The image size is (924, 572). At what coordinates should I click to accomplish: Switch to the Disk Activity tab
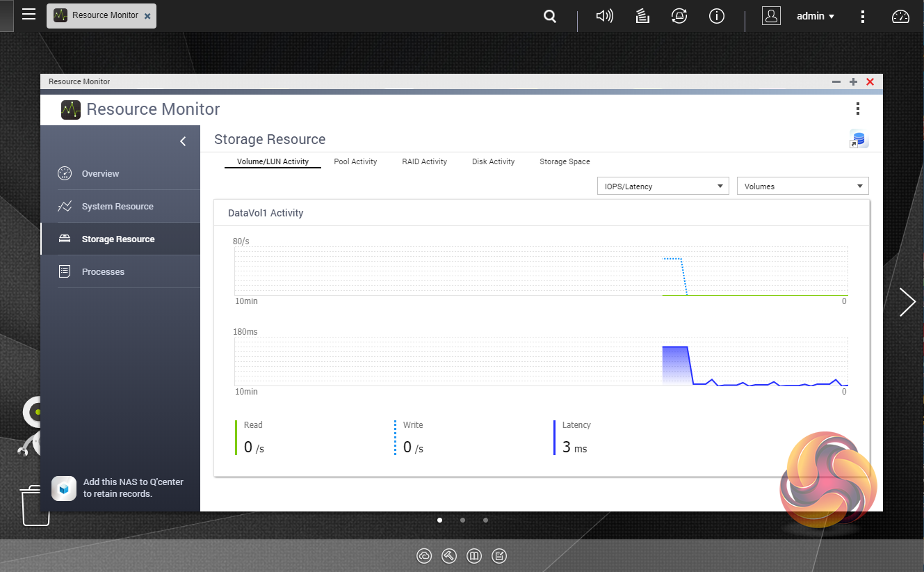pyautogui.click(x=493, y=161)
